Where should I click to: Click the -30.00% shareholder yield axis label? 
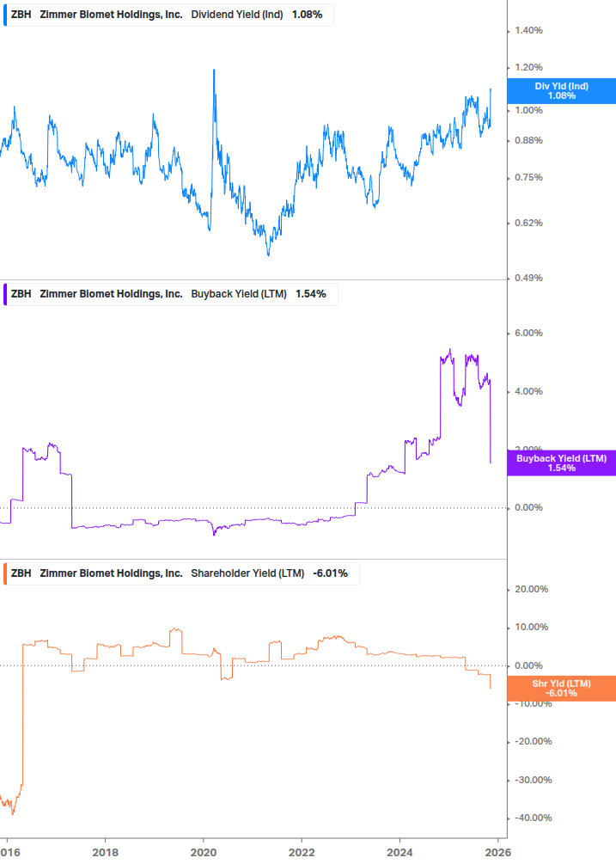pos(533,780)
